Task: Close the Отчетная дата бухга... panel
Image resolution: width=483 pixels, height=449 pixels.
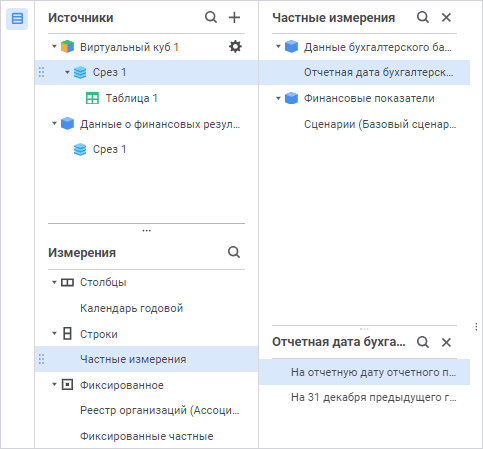Action: point(446,342)
